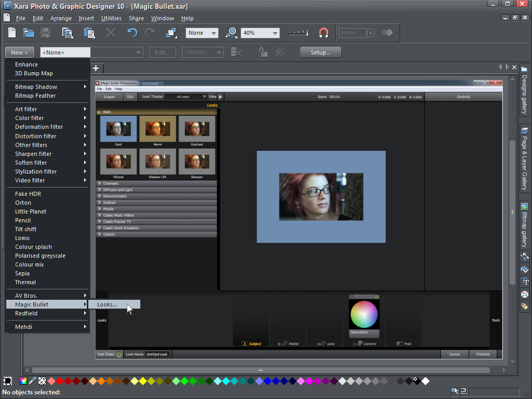Click the add new page plus tab
The image size is (532, 399).
pyautogui.click(x=96, y=69)
